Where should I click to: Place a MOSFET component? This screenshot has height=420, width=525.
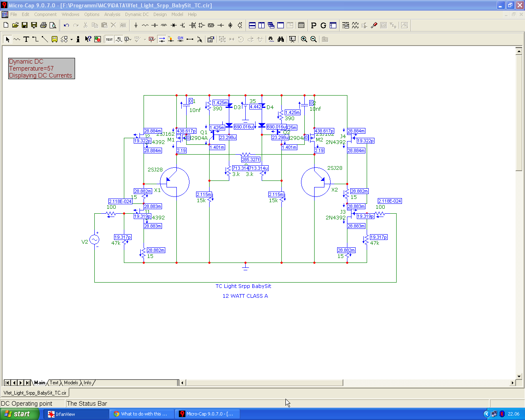192,25
